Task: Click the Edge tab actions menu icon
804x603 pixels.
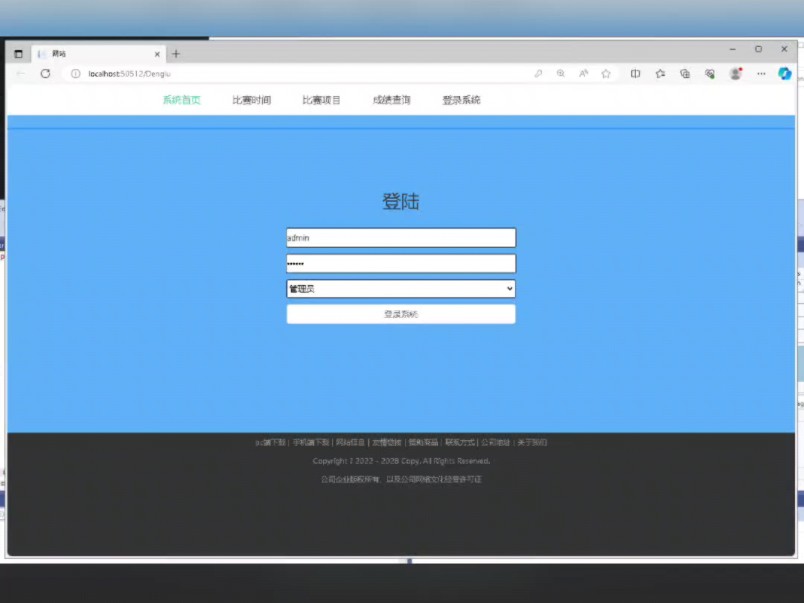Action: tap(18, 54)
